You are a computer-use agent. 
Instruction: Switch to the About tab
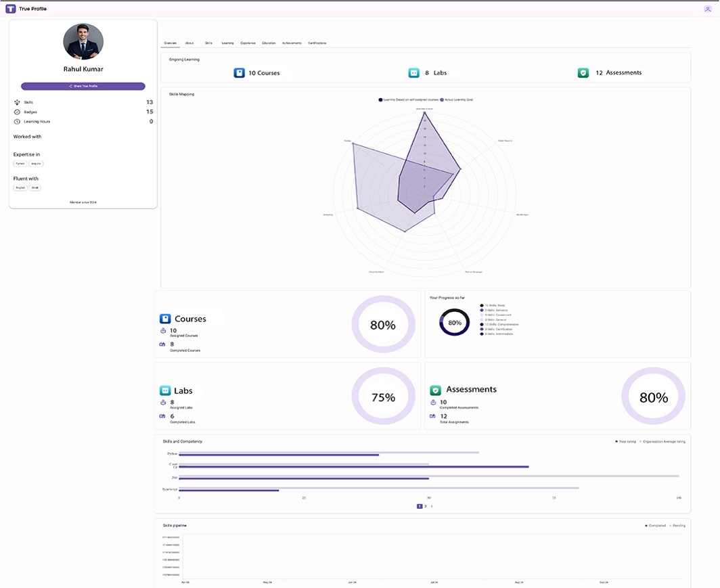click(189, 43)
